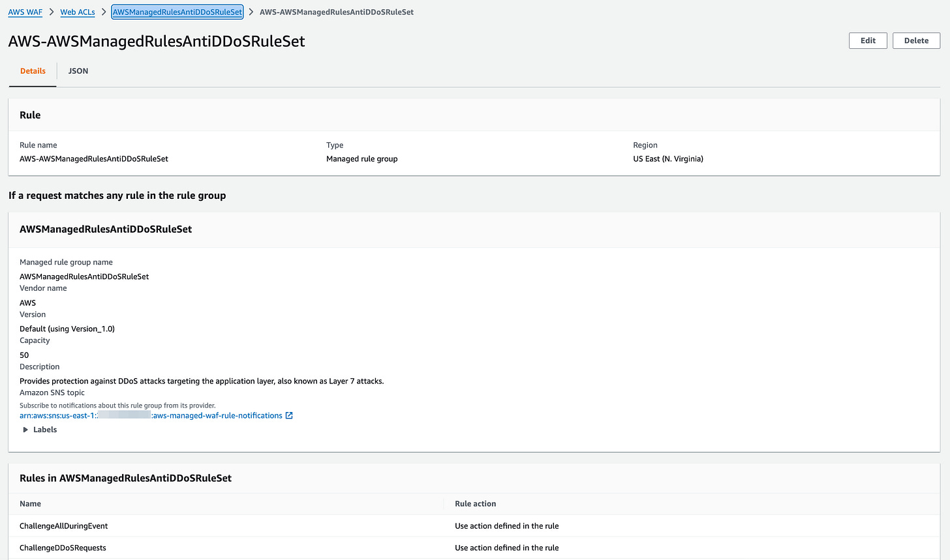
Task: Open AWSManagedRulesAntiDDoSRuleSet breadcrumb link
Action: pyautogui.click(x=177, y=12)
